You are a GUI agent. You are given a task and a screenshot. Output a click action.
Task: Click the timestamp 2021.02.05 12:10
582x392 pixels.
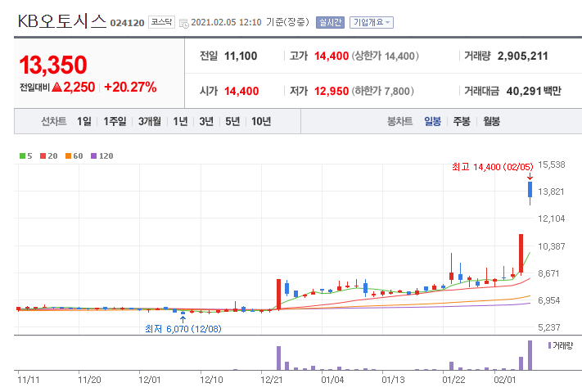(x=226, y=22)
